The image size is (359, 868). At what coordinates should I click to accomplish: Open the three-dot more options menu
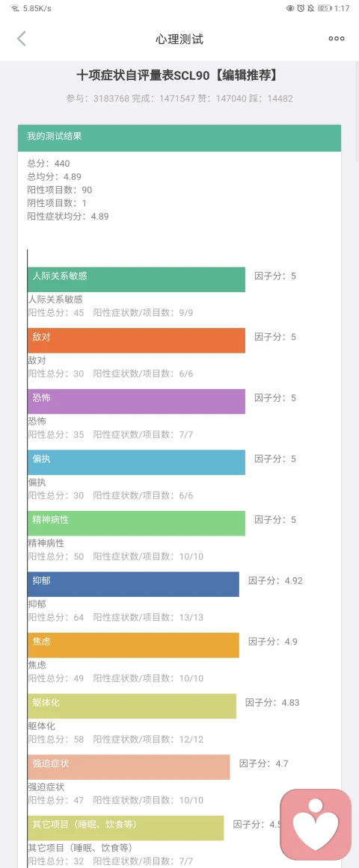pyautogui.click(x=337, y=39)
